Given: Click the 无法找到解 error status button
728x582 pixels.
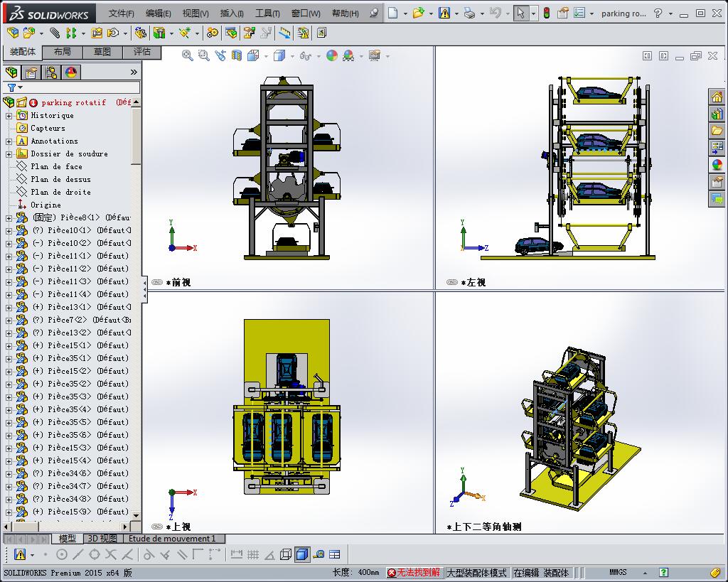Looking at the screenshot, I should 414,573.
